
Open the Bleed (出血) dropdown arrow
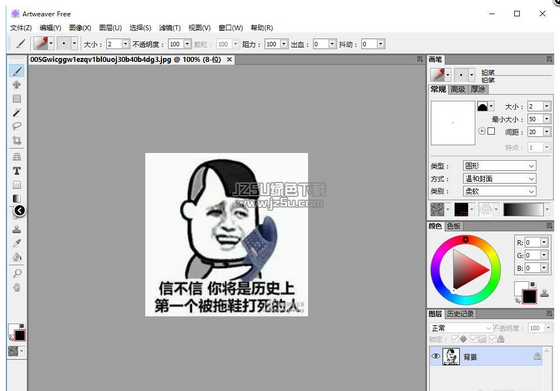(332, 44)
